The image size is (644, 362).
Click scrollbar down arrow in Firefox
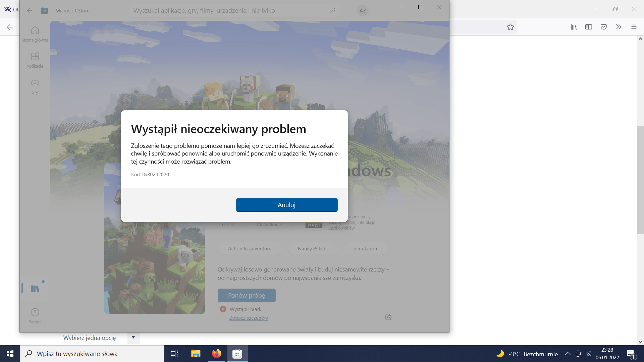pos(640,342)
